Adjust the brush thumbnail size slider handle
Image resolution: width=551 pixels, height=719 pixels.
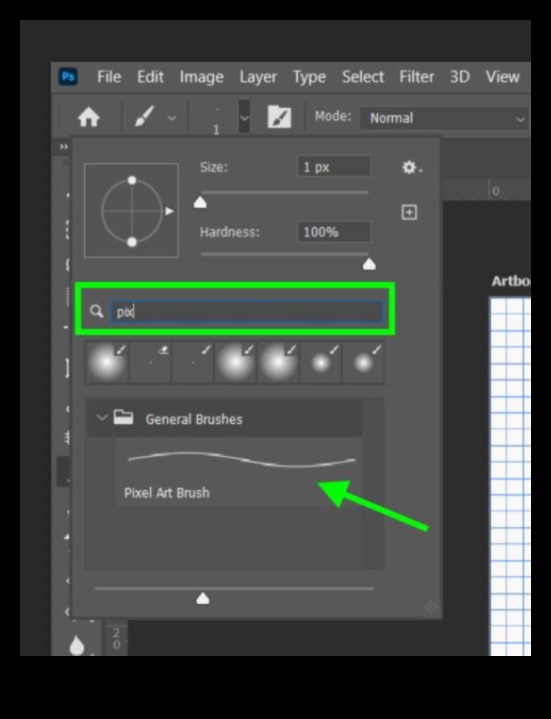(203, 598)
